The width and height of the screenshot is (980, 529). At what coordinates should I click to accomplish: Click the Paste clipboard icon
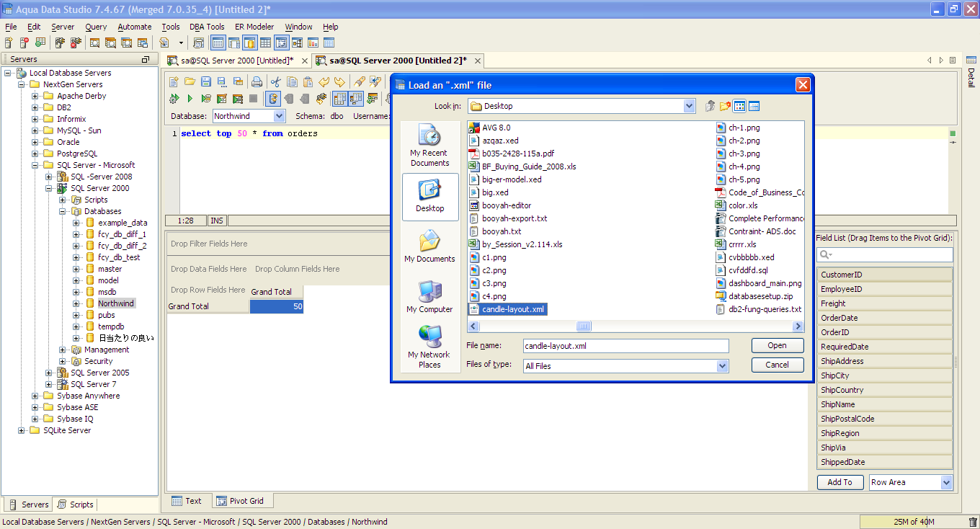[x=308, y=81]
